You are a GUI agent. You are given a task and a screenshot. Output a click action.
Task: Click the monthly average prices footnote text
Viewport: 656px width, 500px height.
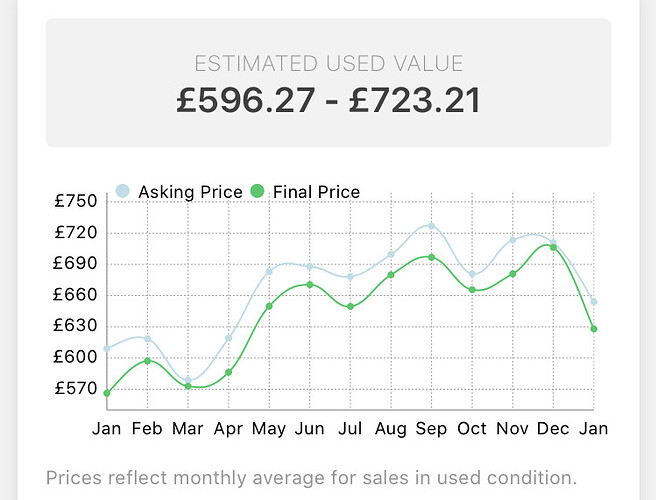(x=311, y=477)
